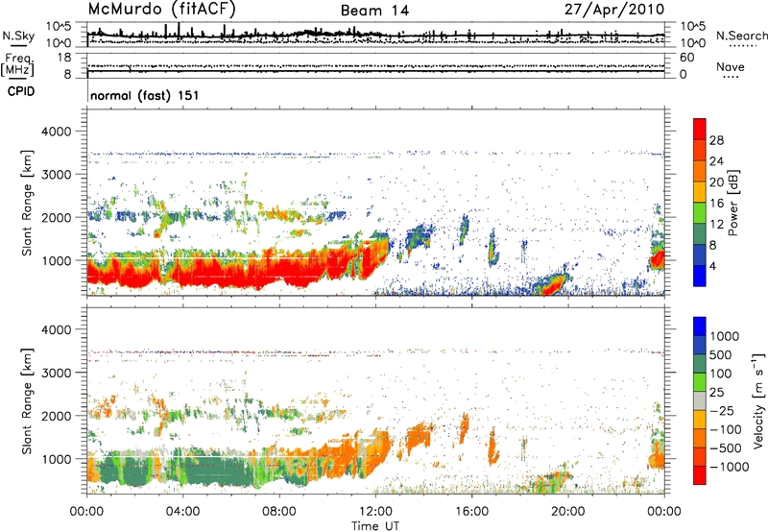This screenshot has height=532, width=768.
Task: Click the 18 tick on frequency axis
Action: tap(64, 58)
